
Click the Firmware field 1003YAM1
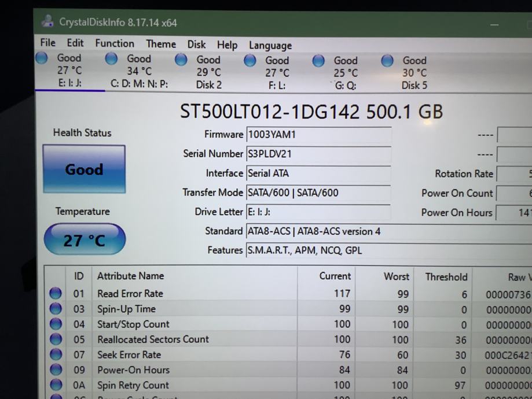pyautogui.click(x=318, y=135)
